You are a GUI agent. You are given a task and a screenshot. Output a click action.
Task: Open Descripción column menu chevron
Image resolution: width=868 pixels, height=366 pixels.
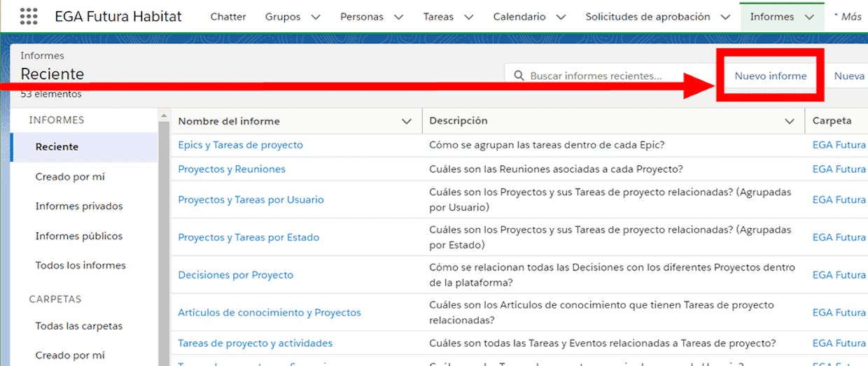(x=790, y=122)
